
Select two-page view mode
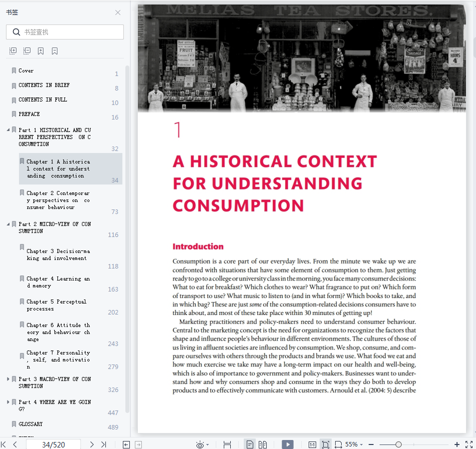point(263,444)
